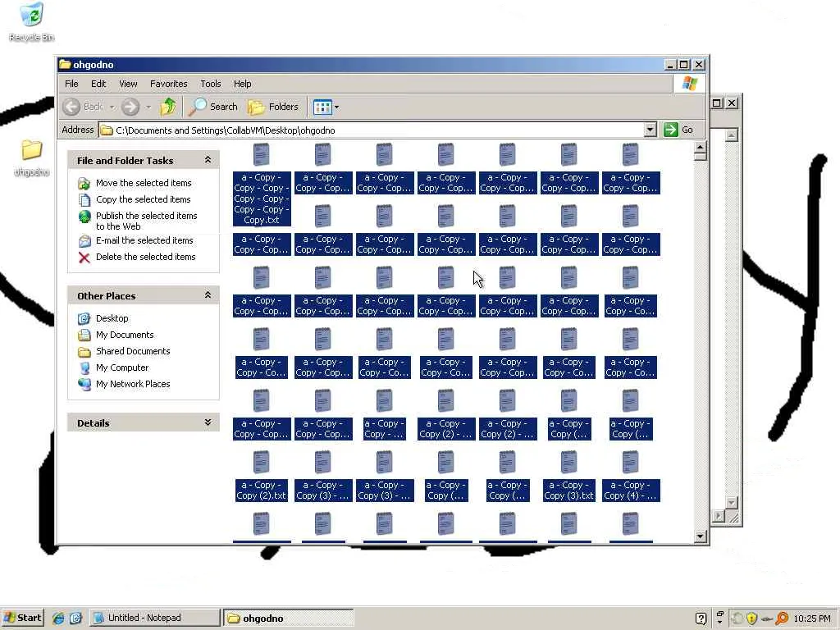Screen dimensions: 840x630
Task: Open the Favorites menu
Action: click(x=169, y=84)
